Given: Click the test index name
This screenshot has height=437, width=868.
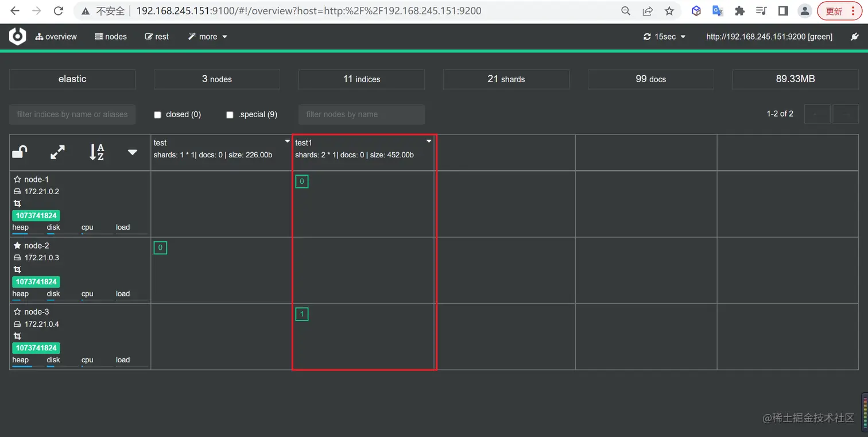Looking at the screenshot, I should click(160, 143).
